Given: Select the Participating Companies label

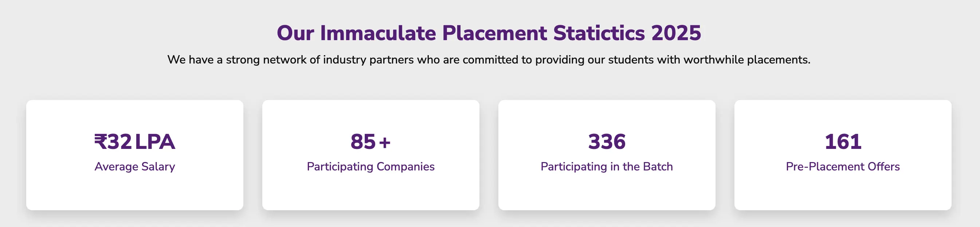Looking at the screenshot, I should [x=371, y=166].
